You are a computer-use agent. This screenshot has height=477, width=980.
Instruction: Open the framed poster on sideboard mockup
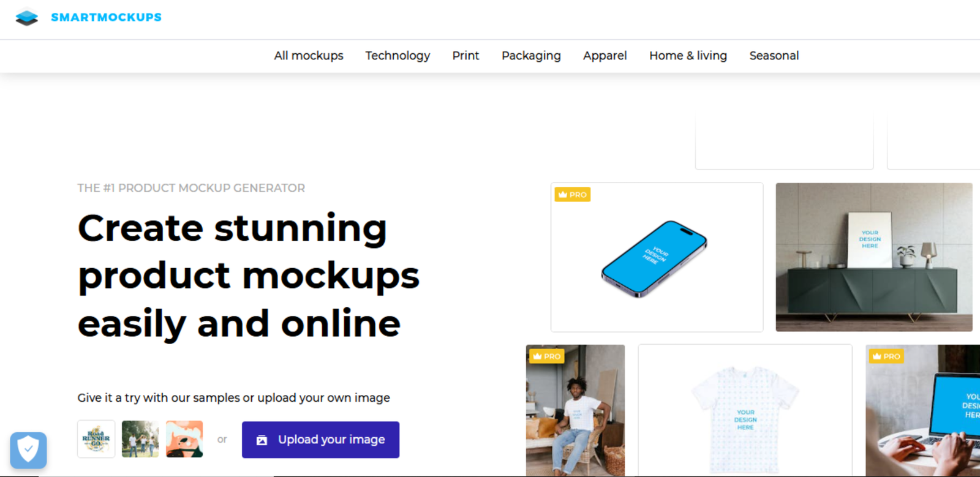[874, 257]
